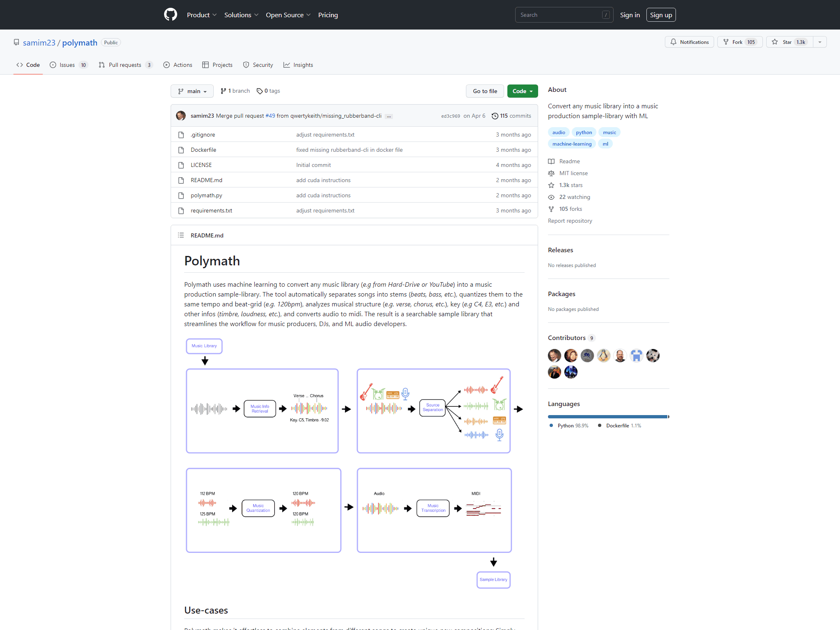Switch to the Issues tab
This screenshot has width=840, height=630.
coord(69,65)
